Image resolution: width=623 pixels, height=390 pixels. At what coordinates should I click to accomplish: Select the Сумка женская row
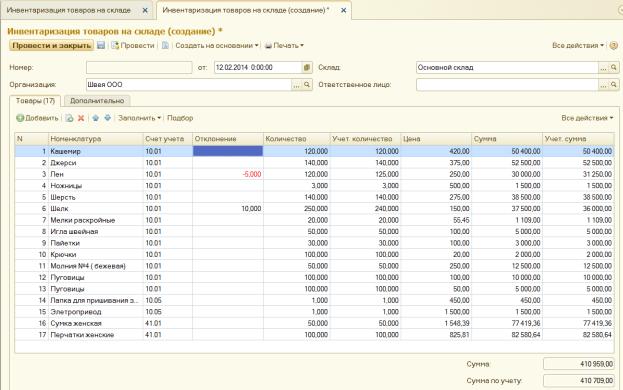(x=314, y=324)
